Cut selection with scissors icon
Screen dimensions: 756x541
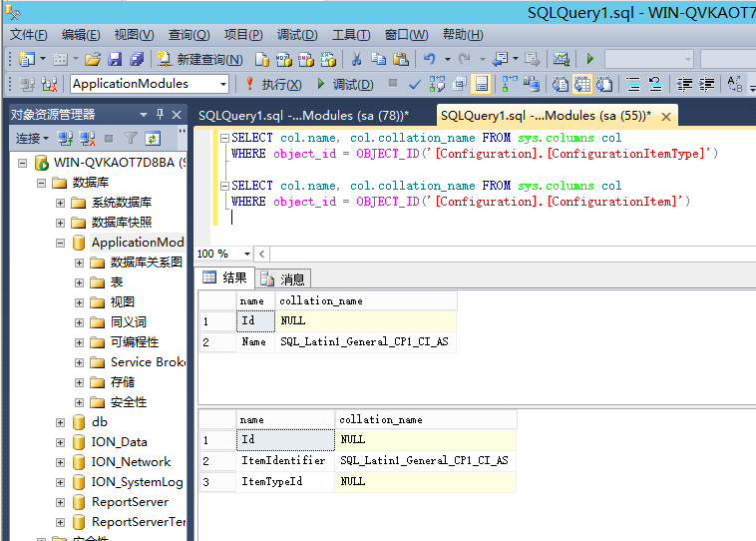(x=356, y=59)
